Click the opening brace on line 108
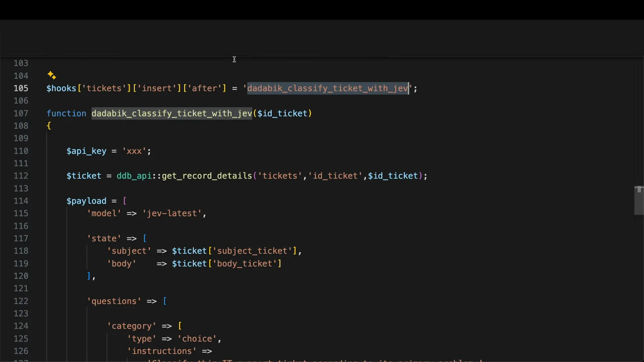Viewport: 644px width, 362px height. coord(49,126)
